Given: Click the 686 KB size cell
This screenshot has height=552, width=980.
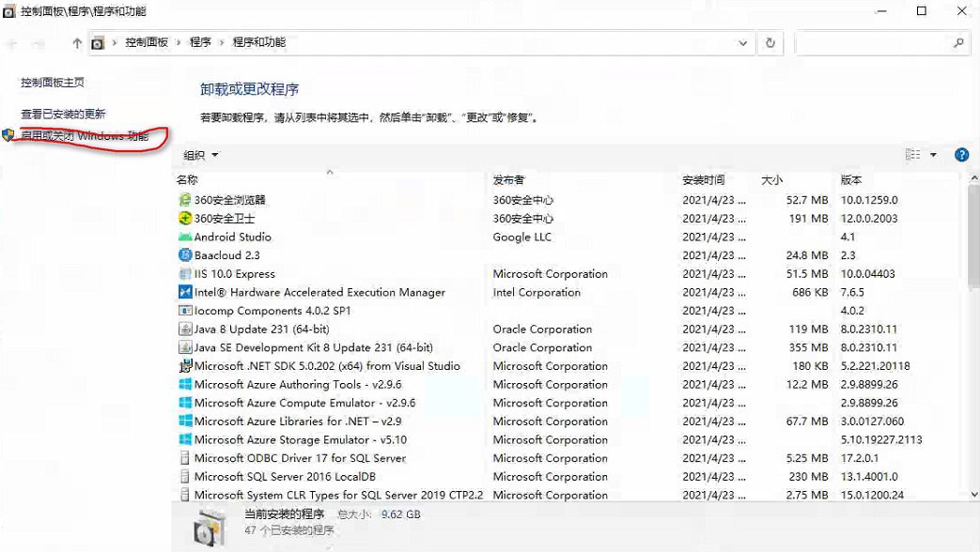Looking at the screenshot, I should [809, 292].
